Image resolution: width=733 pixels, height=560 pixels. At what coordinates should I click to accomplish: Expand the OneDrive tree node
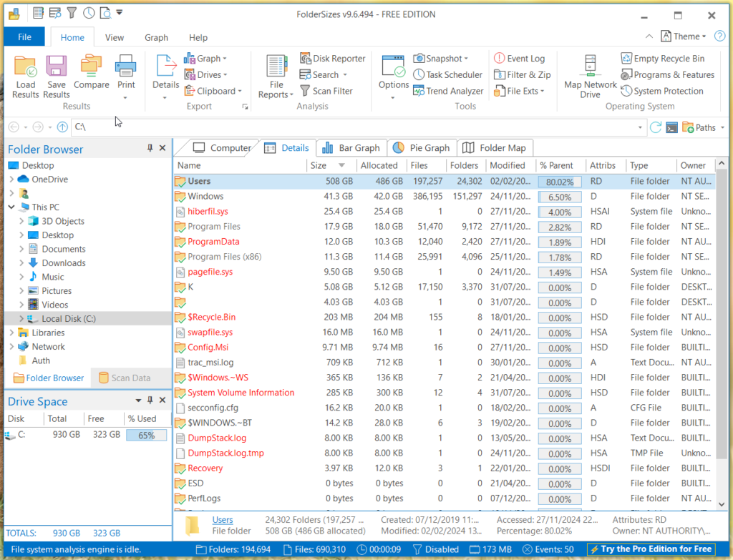click(x=11, y=180)
